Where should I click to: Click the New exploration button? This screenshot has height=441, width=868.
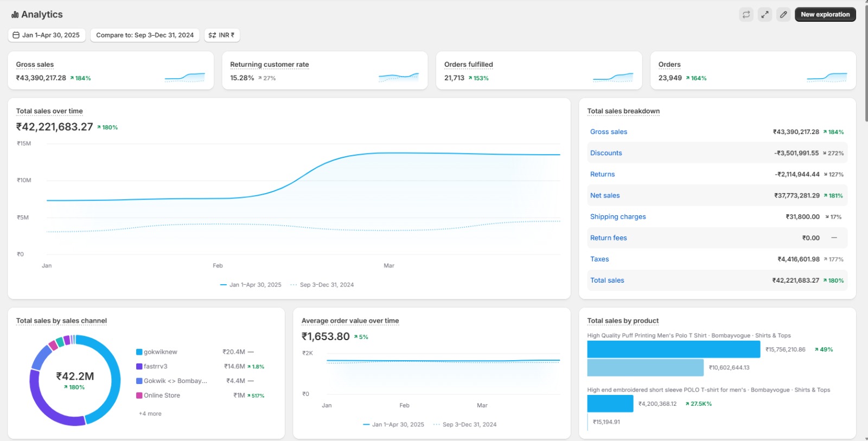pos(825,15)
